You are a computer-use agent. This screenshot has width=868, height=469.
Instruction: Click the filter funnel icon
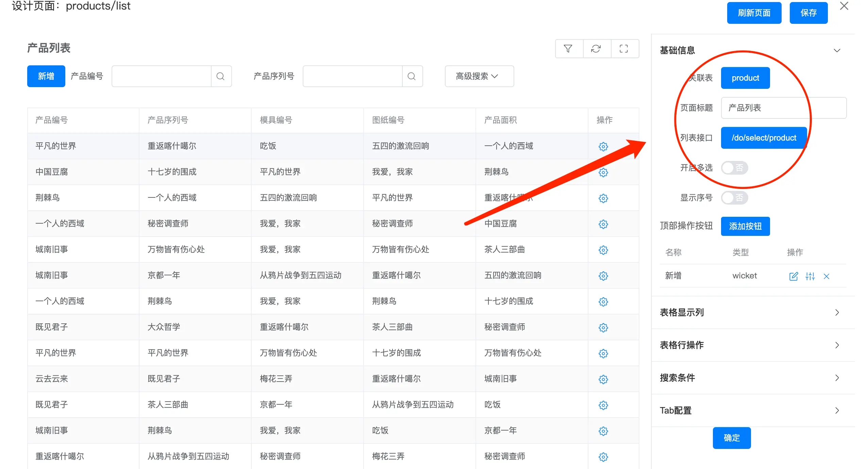pyautogui.click(x=568, y=49)
